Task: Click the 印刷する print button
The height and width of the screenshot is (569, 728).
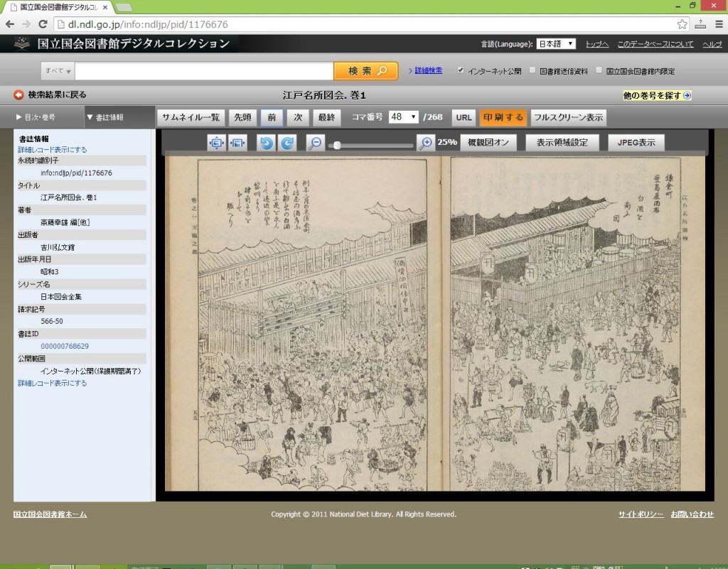Action: (503, 117)
